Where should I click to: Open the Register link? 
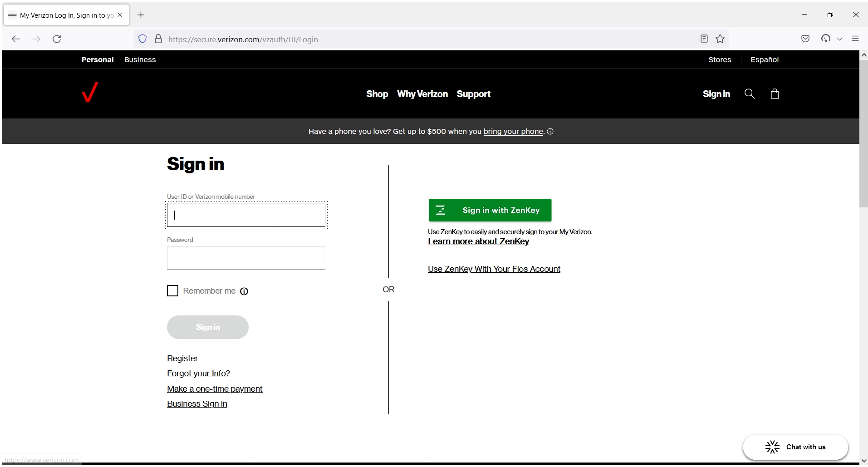[182, 358]
